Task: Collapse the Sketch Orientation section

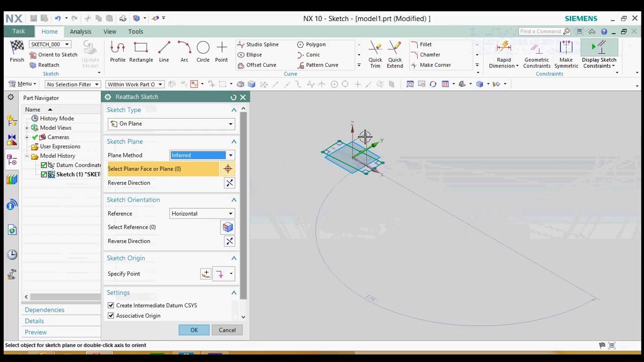Action: click(234, 200)
